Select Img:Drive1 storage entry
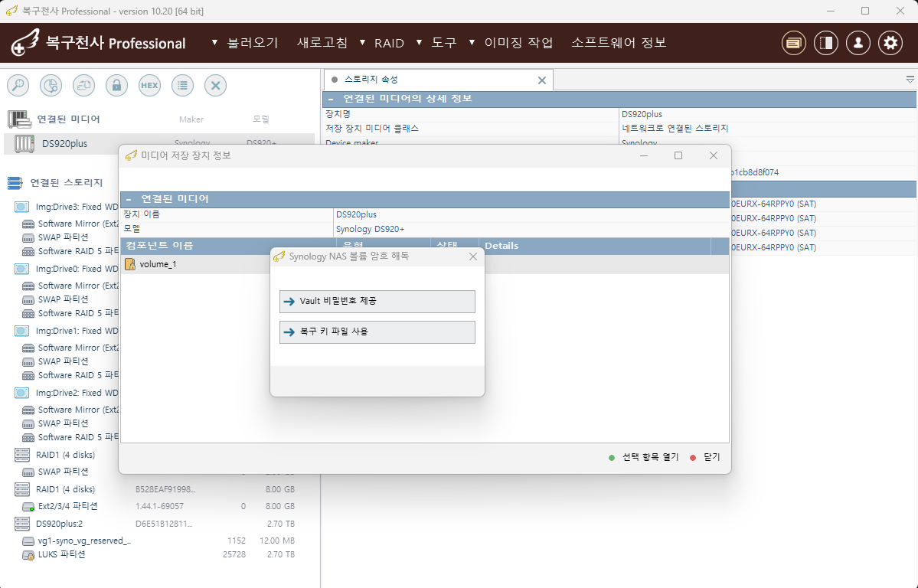Screen dimensions: 918x588 (x=77, y=331)
